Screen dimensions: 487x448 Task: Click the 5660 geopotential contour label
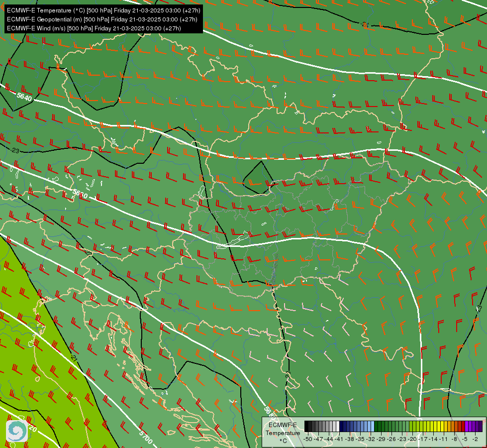coord(80,194)
